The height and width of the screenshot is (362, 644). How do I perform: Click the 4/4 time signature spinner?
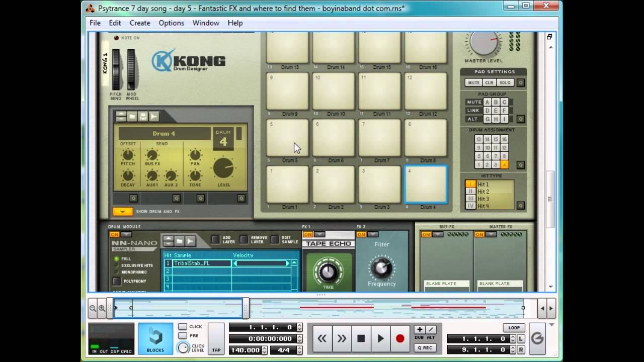pyautogui.click(x=300, y=350)
